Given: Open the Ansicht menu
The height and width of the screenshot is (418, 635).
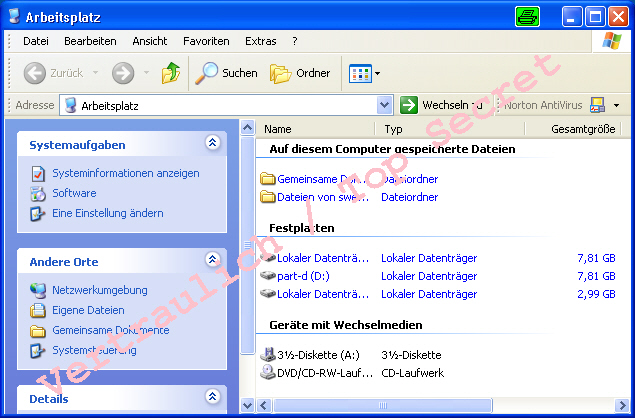Looking at the screenshot, I should [149, 41].
